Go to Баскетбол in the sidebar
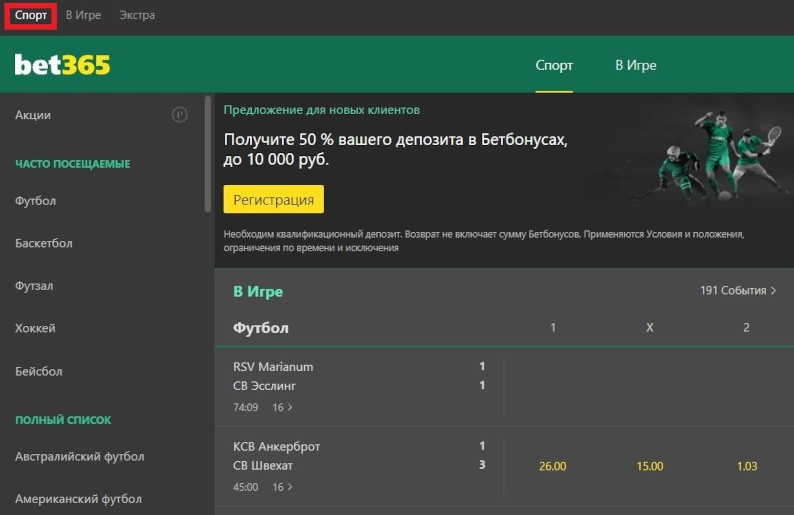Image resolution: width=794 pixels, height=515 pixels. click(44, 243)
